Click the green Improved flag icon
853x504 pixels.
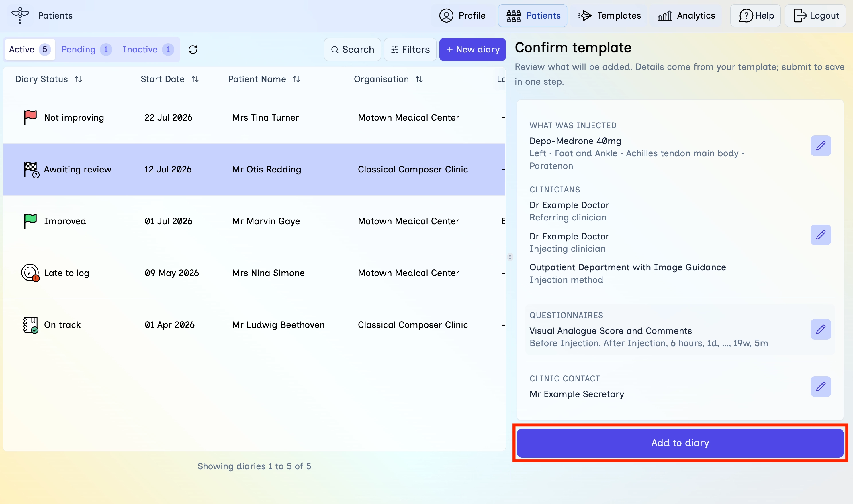[30, 221]
